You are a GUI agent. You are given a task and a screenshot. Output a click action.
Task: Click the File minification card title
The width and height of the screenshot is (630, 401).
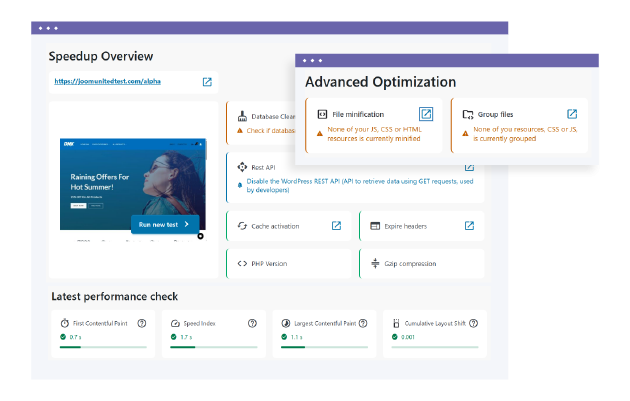coord(357,115)
